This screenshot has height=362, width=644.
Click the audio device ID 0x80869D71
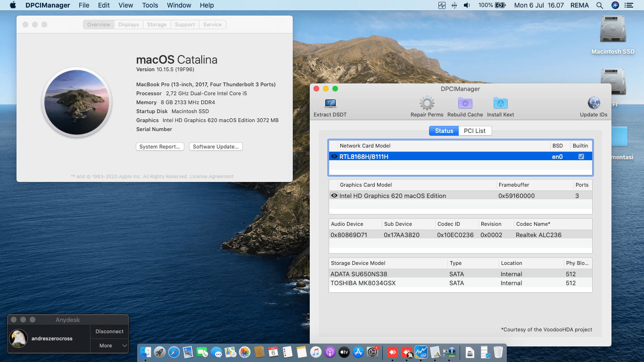[349, 235]
